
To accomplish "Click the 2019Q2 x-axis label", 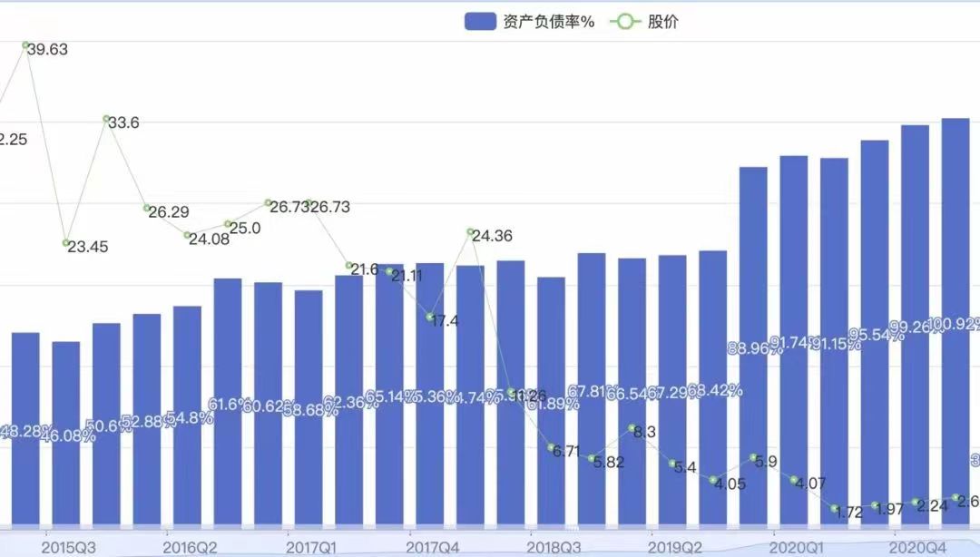I will point(675,548).
